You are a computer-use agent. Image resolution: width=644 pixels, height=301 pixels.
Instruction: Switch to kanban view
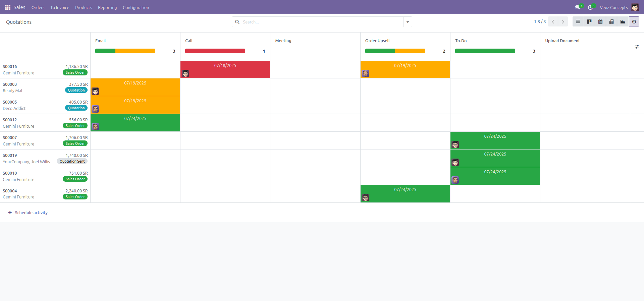[x=589, y=22]
